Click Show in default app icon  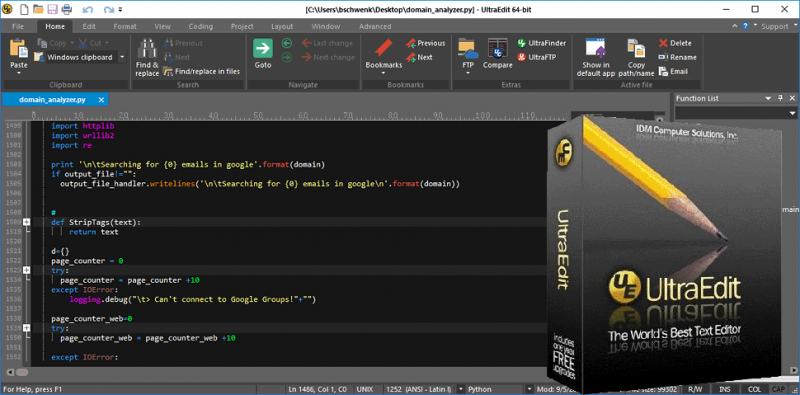tap(595, 48)
